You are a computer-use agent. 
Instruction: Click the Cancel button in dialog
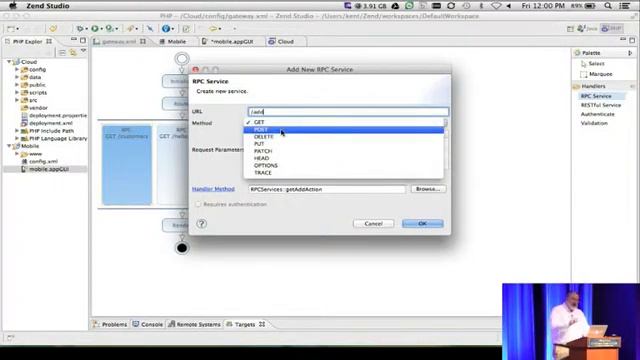[x=373, y=224]
